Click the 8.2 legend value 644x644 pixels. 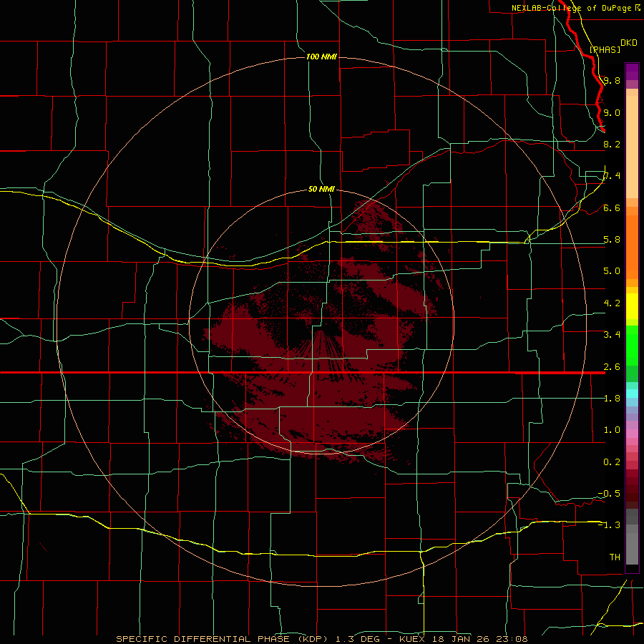point(612,144)
